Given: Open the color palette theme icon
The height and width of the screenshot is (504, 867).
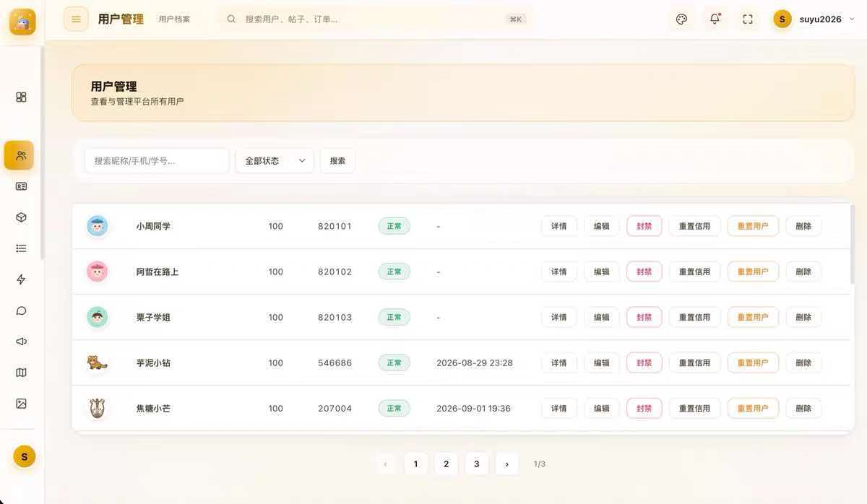Looking at the screenshot, I should [681, 19].
